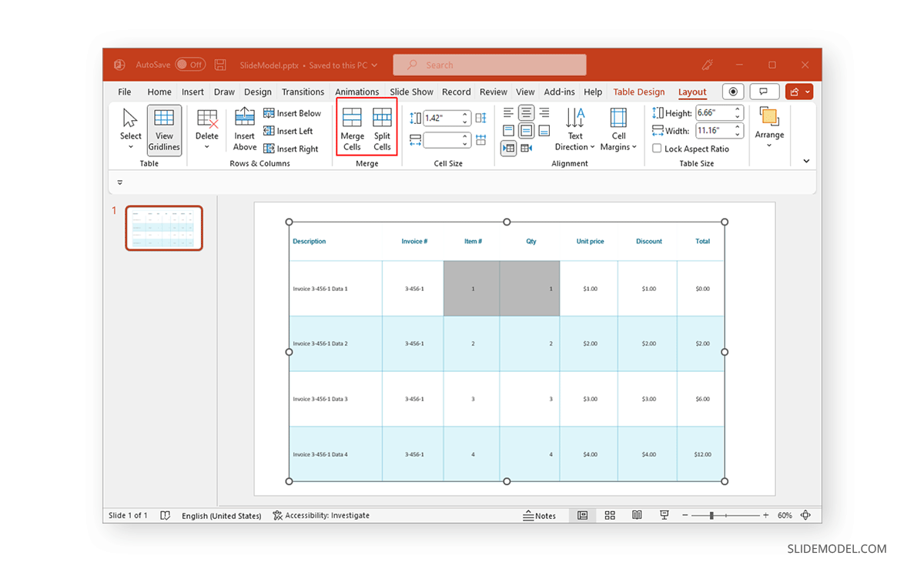Switch to the Table Design tab

tap(638, 92)
